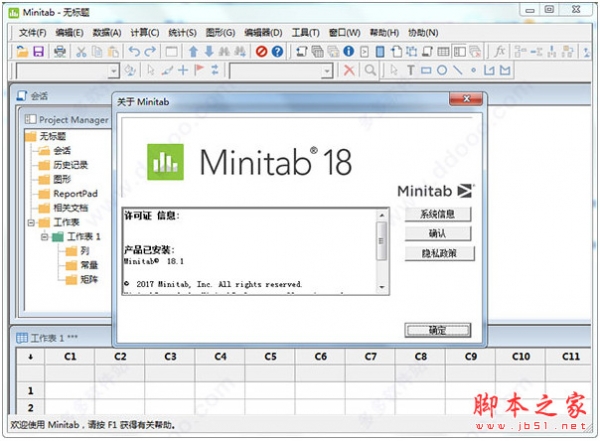
Task: Open the 隐私政策 button
Action: [x=439, y=253]
